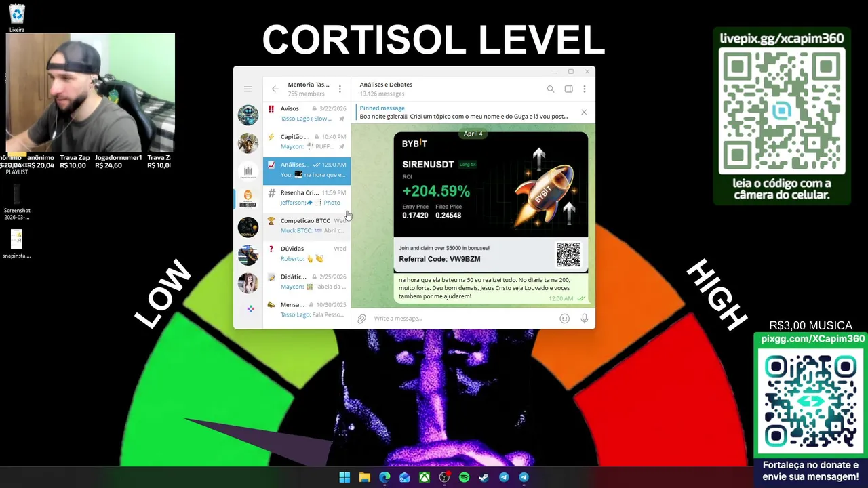Open the Didátic... topic
The height and width of the screenshot is (488, 868).
[307, 281]
